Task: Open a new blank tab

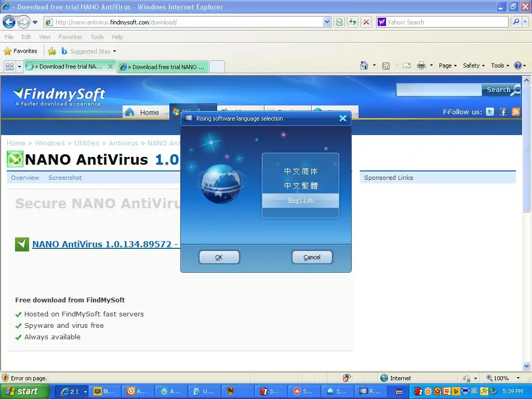Action: [x=217, y=67]
